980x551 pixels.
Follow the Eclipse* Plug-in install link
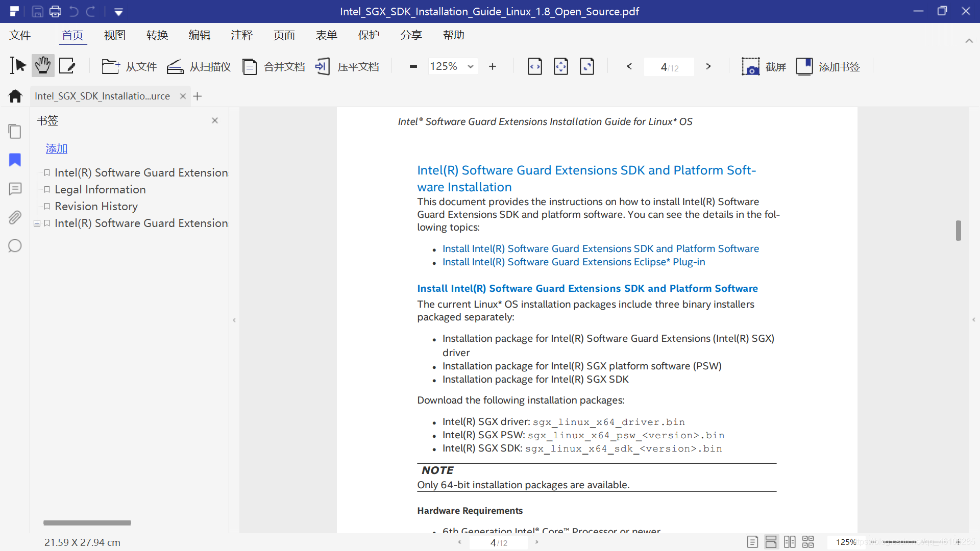pos(573,262)
